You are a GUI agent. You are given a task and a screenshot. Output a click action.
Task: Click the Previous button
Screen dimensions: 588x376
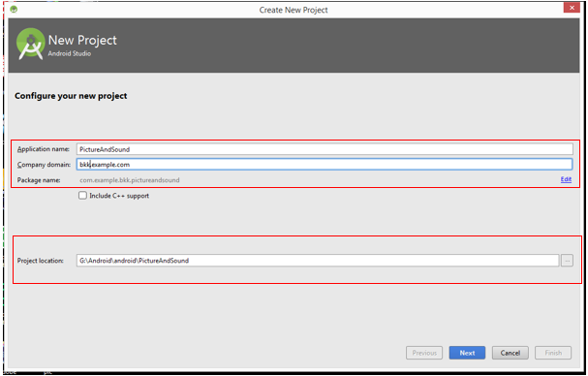(424, 353)
